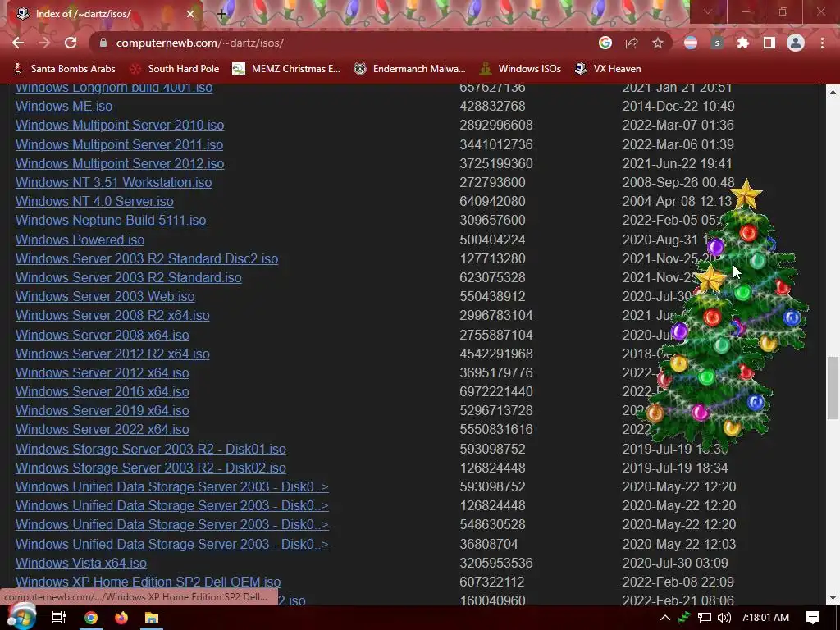Click scrollbar down arrow
Image resolution: width=840 pixels, height=630 pixels.
833,598
